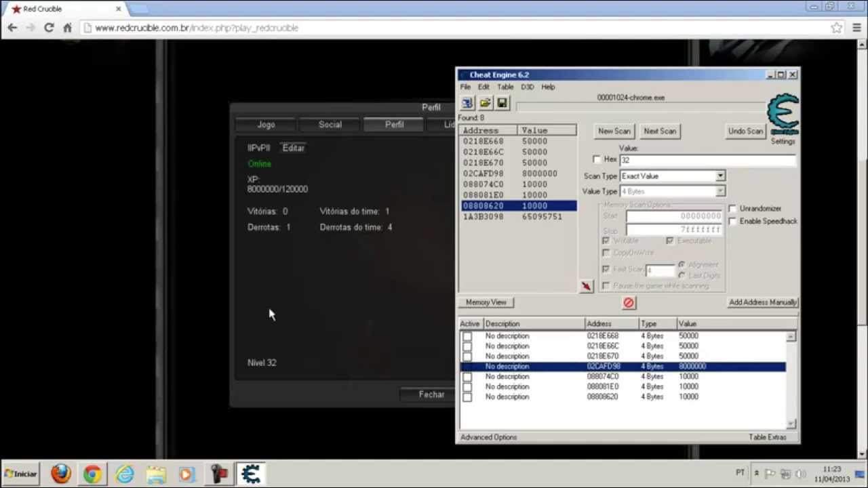Open the File menu
Screen dimensions: 868x488
click(x=465, y=87)
